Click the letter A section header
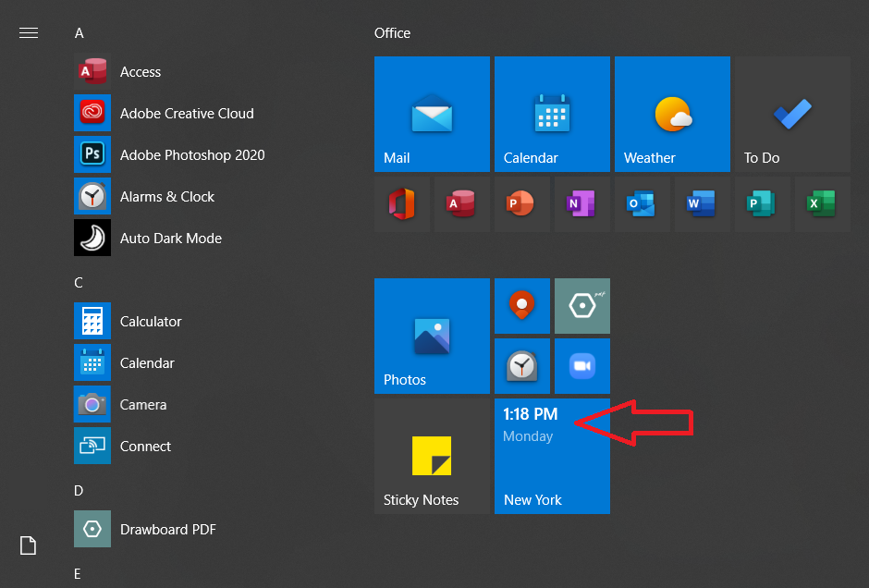The width and height of the screenshot is (869, 588). (80, 33)
